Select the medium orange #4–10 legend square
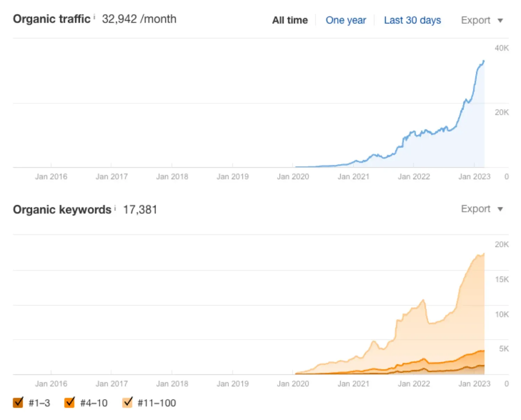The height and width of the screenshot is (420, 521). 69,402
